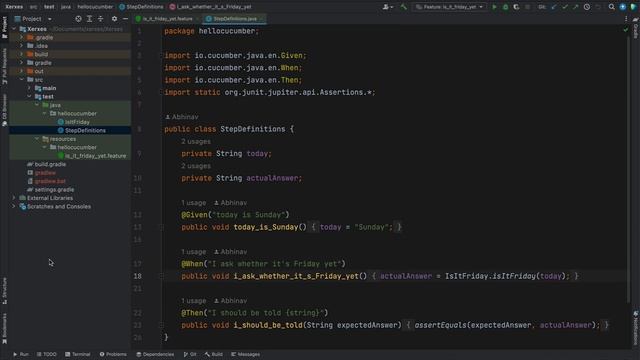This screenshot has height=360, width=640.
Task: Show Git history clock icon
Action: click(x=587, y=7)
